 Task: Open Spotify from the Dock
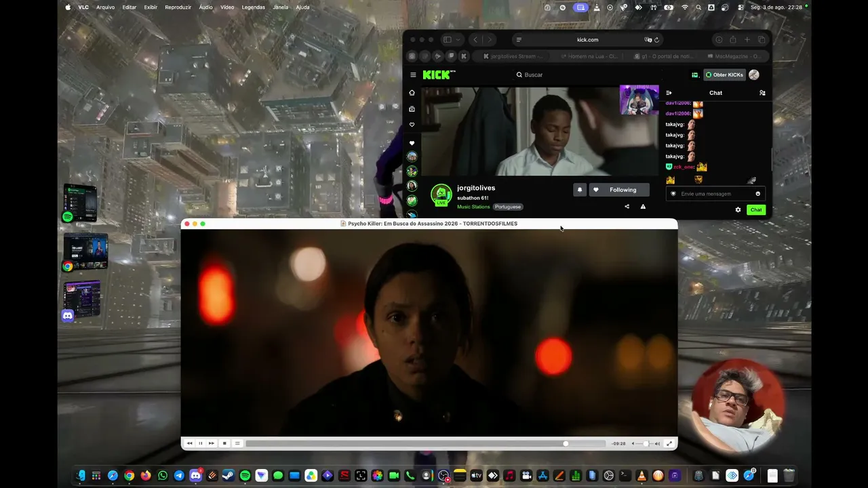[x=245, y=476]
